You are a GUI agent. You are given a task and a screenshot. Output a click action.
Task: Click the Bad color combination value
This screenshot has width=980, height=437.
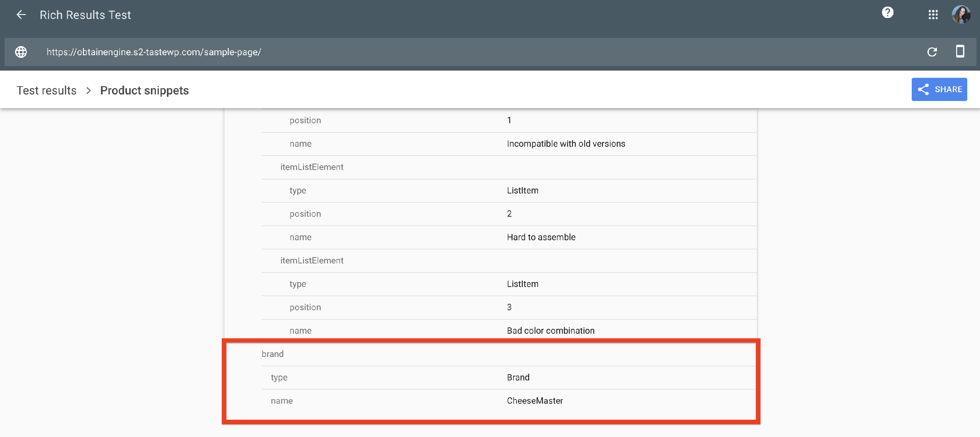[550, 331]
